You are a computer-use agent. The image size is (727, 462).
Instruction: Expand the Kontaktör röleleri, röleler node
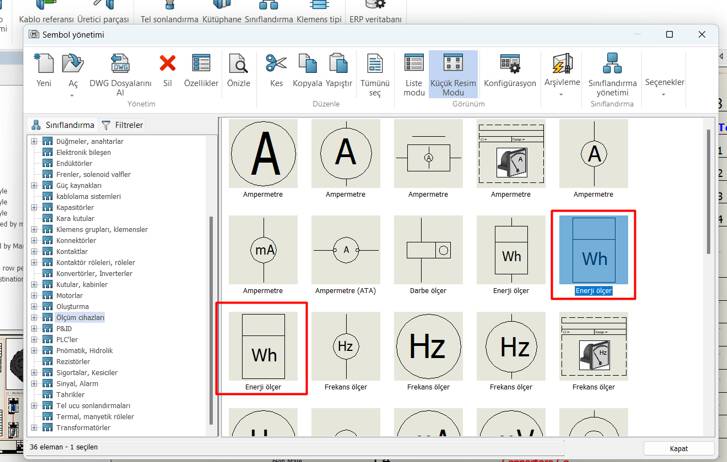click(x=34, y=262)
